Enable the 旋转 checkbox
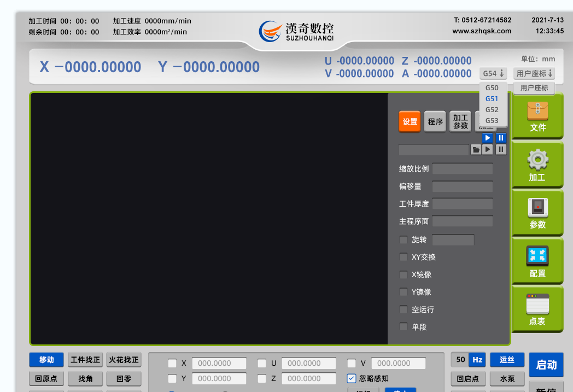 404,239
